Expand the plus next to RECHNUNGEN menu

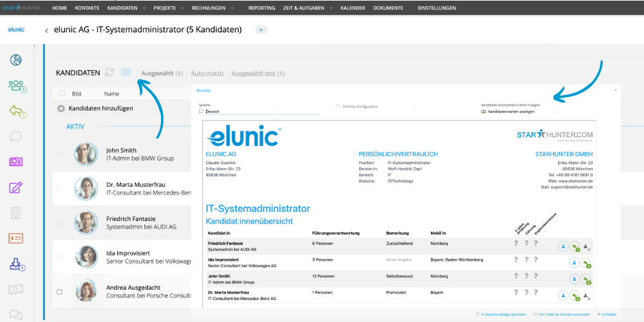[232, 8]
